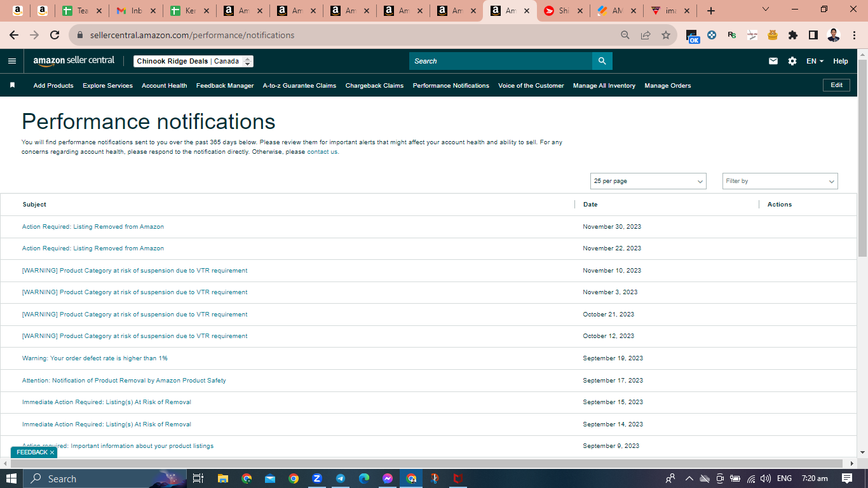This screenshot has height=488, width=868.
Task: Open the messages envelope icon
Action: 773,61
